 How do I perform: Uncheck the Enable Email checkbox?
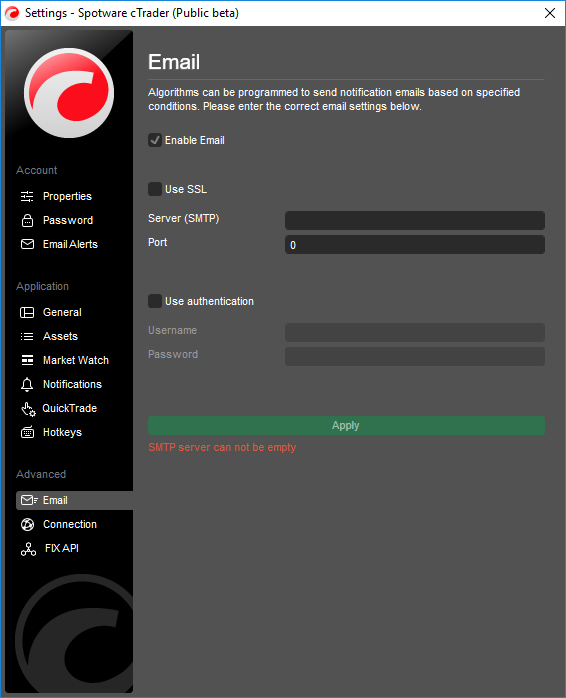[x=155, y=140]
